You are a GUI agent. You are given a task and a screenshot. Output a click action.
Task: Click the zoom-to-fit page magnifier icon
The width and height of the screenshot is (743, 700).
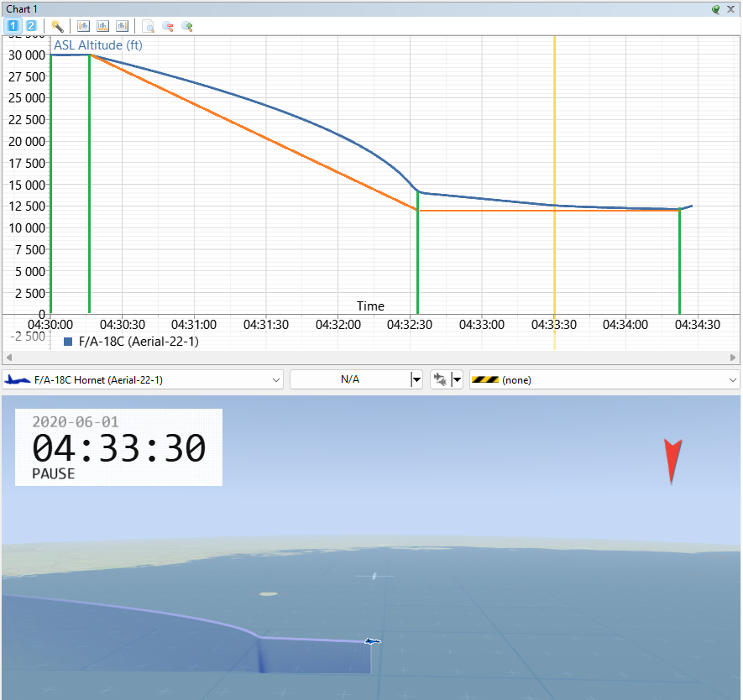(x=149, y=27)
